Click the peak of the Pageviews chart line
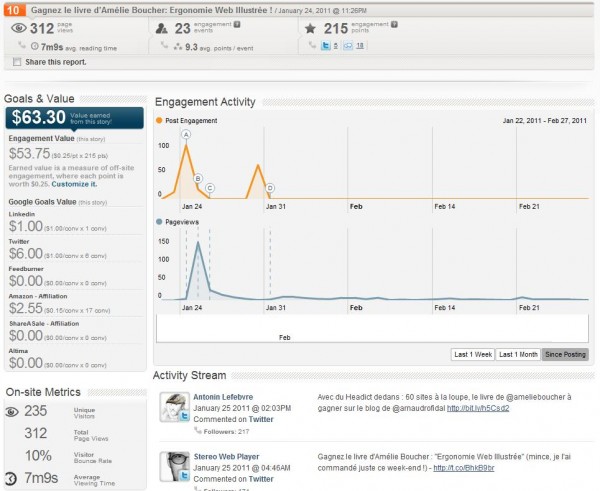The image size is (600, 491). click(198, 242)
